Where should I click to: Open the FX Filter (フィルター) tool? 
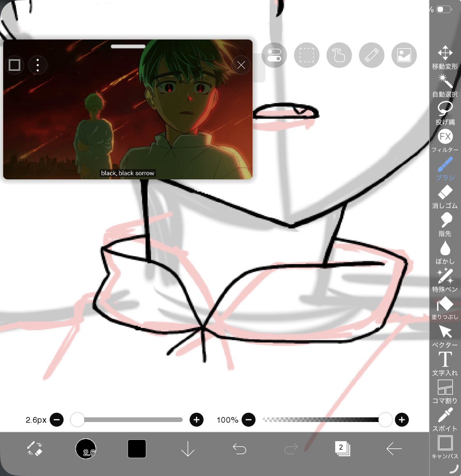(445, 141)
